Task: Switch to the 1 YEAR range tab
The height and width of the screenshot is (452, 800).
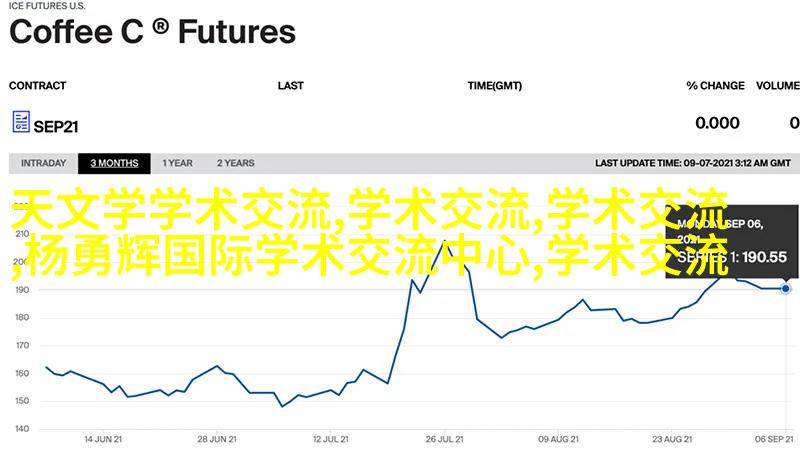Action: pyautogui.click(x=178, y=163)
